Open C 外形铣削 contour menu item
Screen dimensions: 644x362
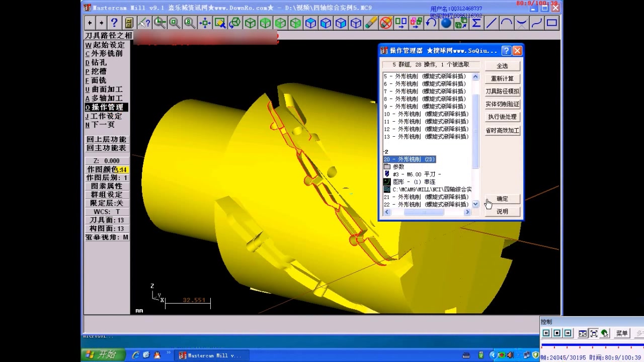click(x=104, y=53)
